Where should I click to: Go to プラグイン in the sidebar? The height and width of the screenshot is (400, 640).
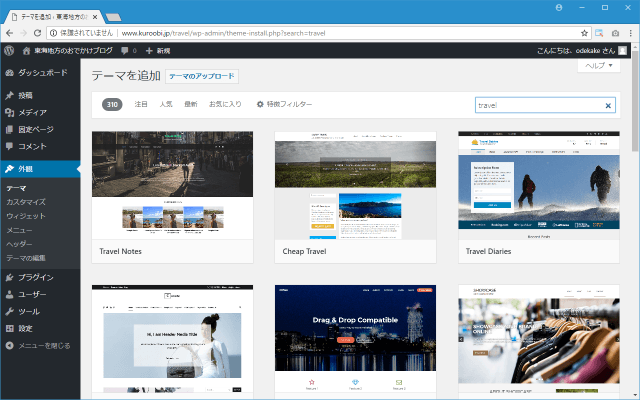coord(35,277)
